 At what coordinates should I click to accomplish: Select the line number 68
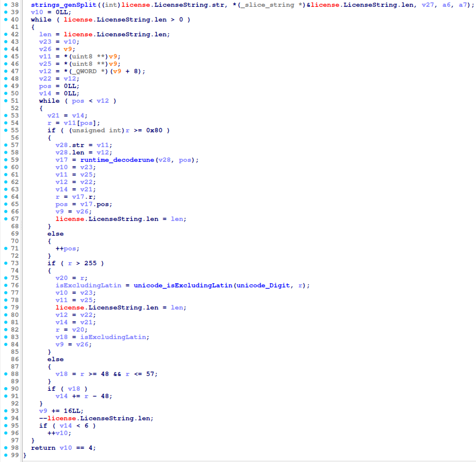15,226
